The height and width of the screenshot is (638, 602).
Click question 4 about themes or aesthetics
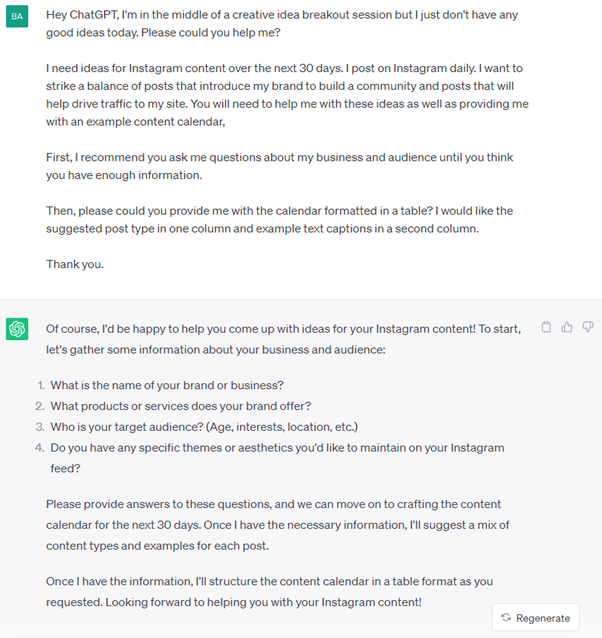(277, 458)
